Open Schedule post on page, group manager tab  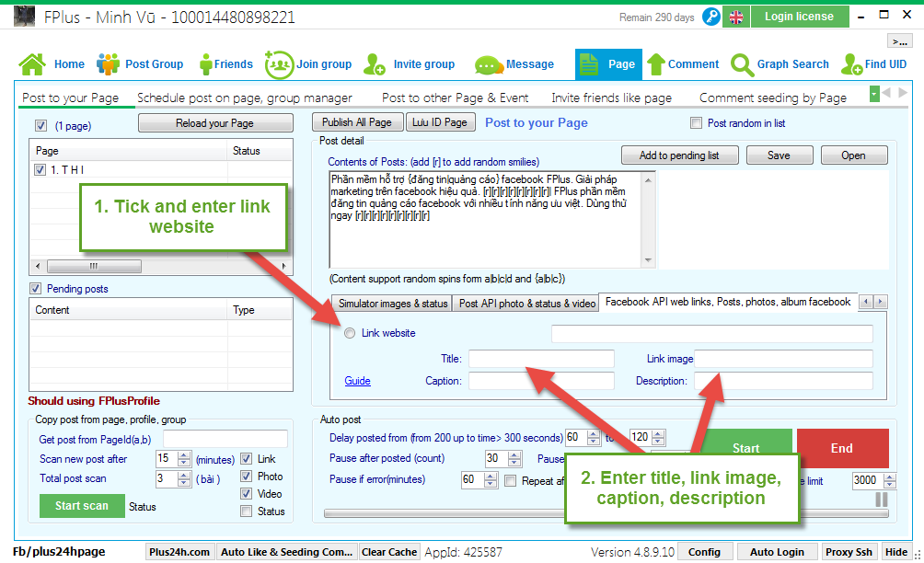[245, 98]
